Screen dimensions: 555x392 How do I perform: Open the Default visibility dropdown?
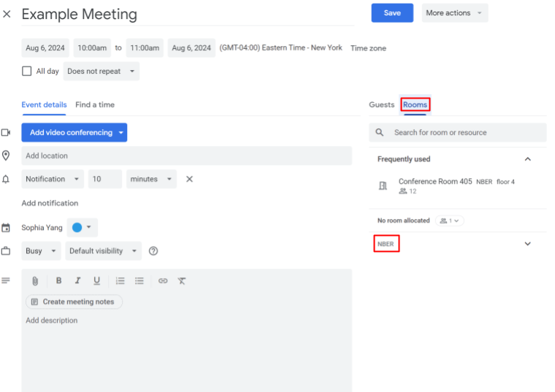tap(103, 251)
